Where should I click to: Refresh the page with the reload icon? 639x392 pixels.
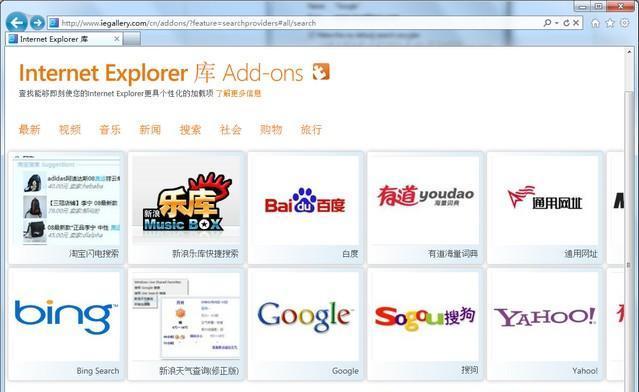(566, 23)
